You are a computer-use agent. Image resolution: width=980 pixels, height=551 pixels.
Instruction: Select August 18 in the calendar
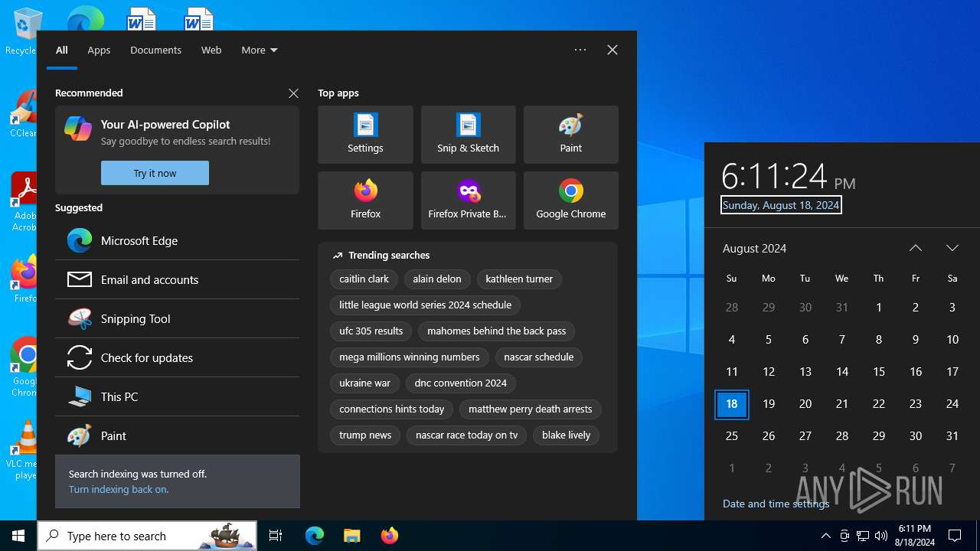[732, 404]
